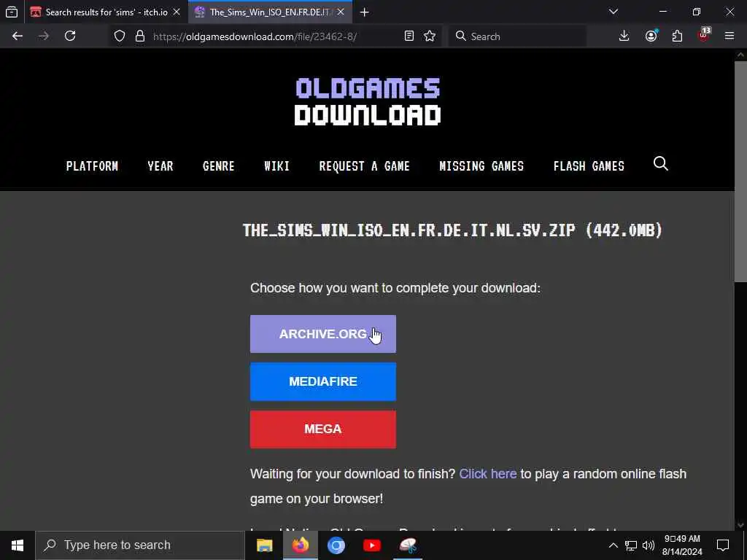The width and height of the screenshot is (747, 560).
Task: Click the scrollbar down arrow
Action: coord(740,525)
